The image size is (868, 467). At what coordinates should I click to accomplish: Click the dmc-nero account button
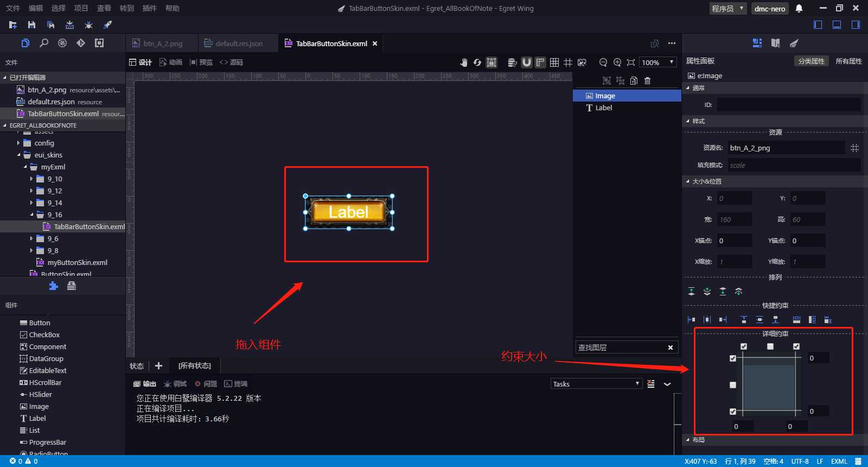pos(769,9)
